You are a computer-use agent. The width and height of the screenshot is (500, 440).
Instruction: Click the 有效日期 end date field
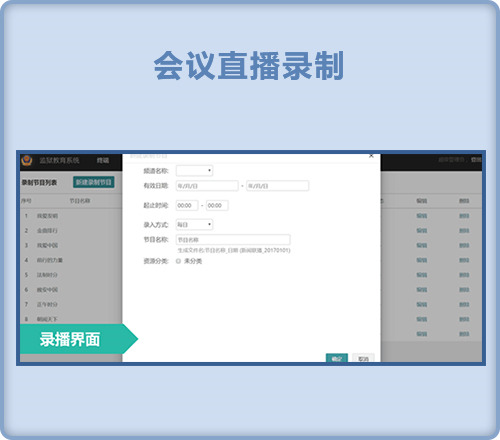click(277, 186)
